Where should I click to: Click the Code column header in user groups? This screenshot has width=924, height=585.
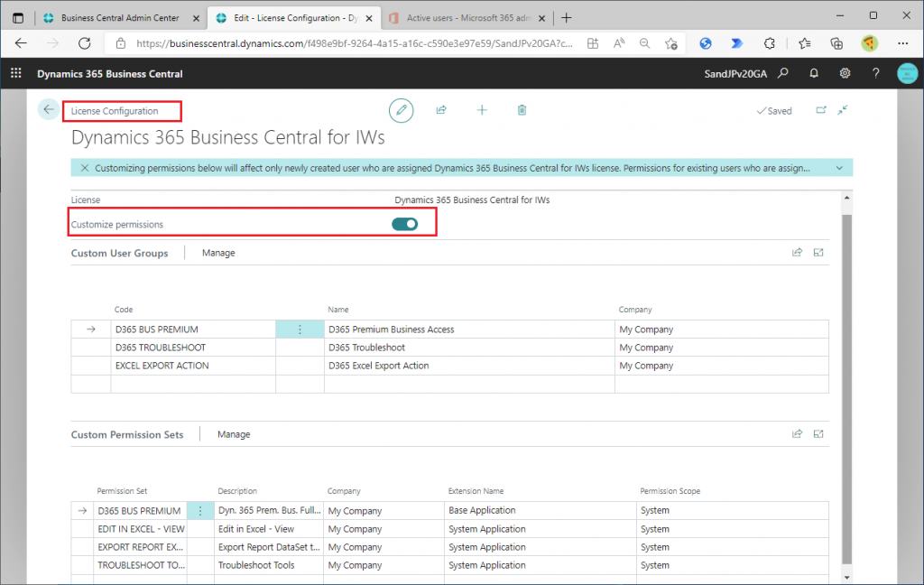[x=124, y=310]
